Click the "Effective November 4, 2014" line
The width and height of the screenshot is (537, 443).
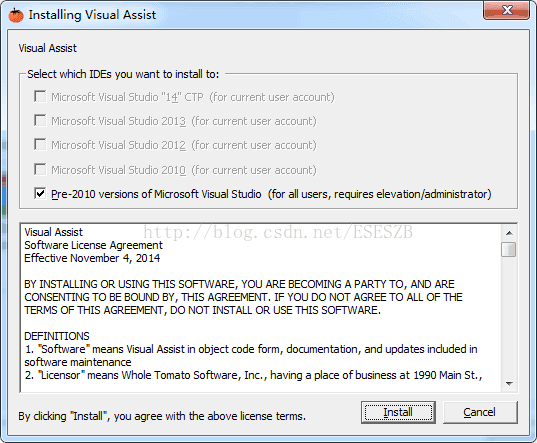click(92, 258)
